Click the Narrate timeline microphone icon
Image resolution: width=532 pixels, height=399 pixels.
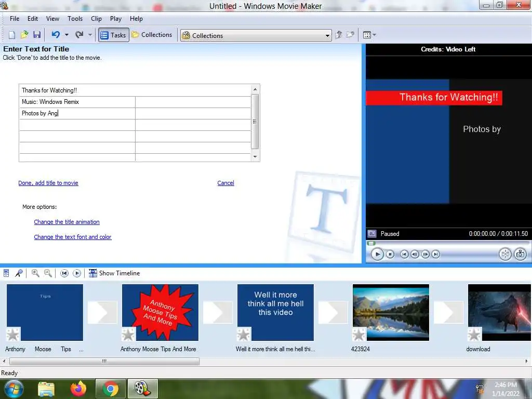click(x=19, y=273)
